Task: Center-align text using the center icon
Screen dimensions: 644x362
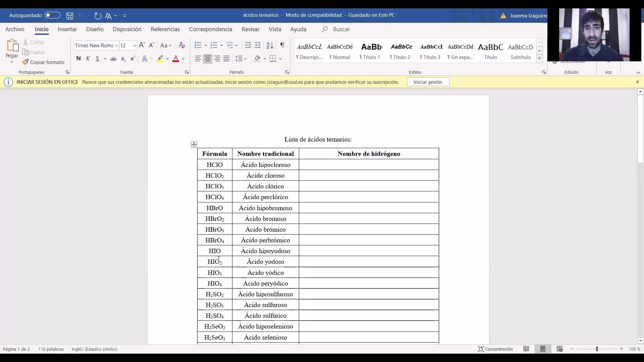Action: pyautogui.click(x=208, y=59)
